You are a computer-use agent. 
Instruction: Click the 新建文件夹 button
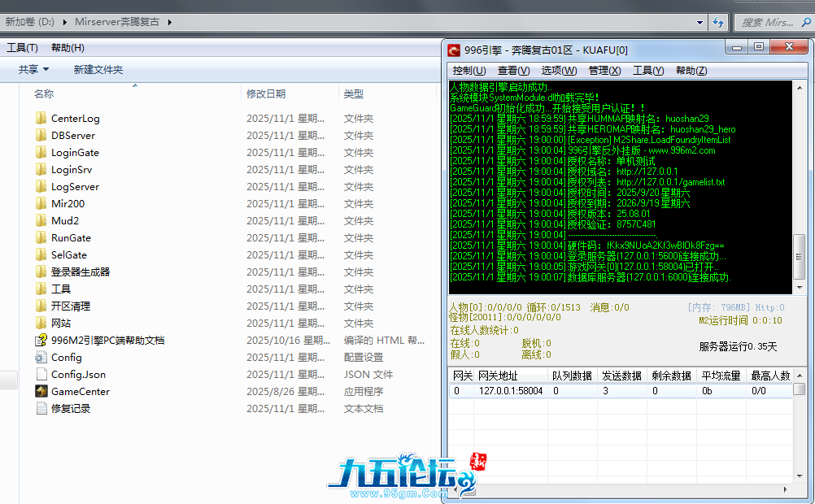click(98, 70)
